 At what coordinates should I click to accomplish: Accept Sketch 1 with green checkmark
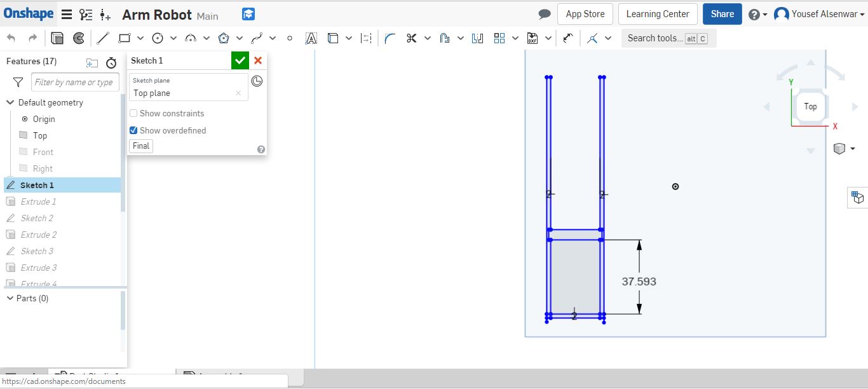pyautogui.click(x=240, y=60)
